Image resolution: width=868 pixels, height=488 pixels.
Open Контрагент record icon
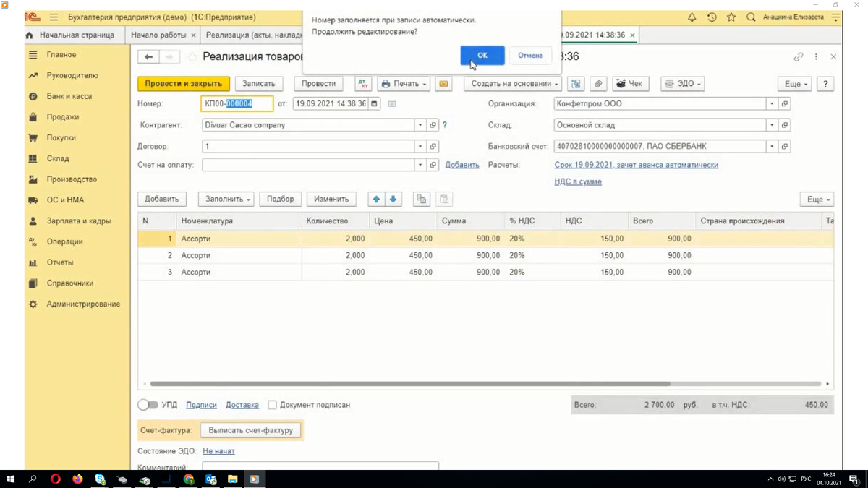click(x=433, y=125)
